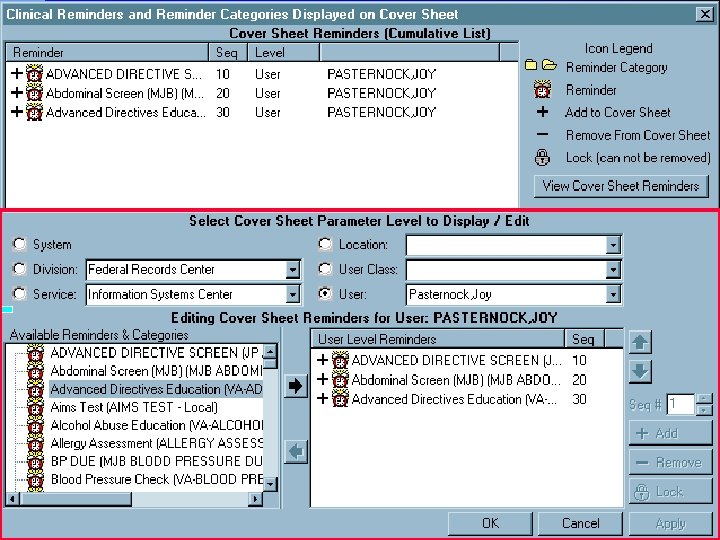Select the User Class radio button
Screen dimensions: 720x540
[x=325, y=269]
